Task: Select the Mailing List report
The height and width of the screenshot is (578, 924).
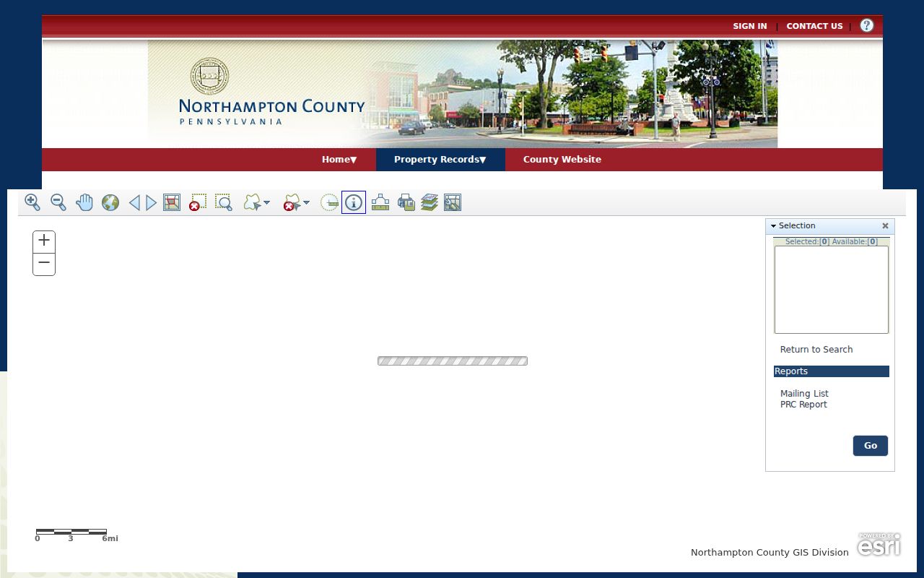Action: (804, 394)
